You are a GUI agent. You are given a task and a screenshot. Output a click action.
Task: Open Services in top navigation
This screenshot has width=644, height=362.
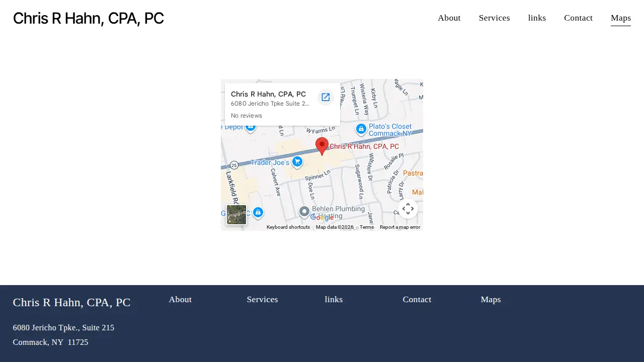pos(495,18)
